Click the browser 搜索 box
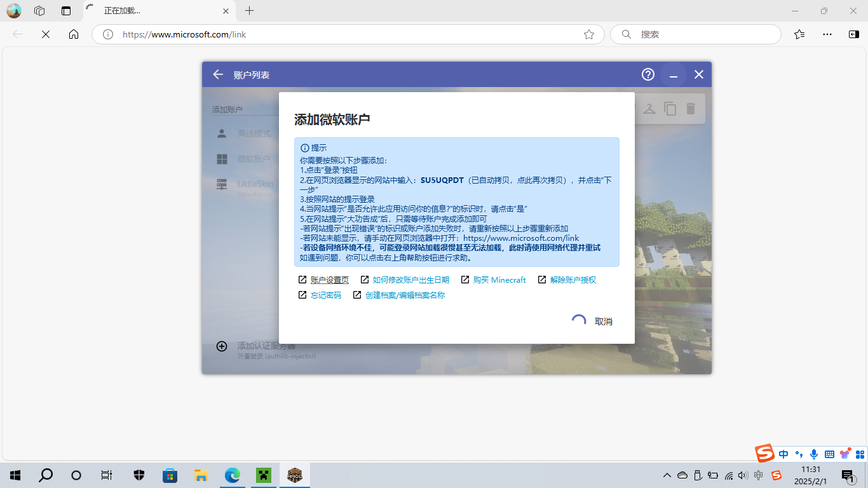This screenshot has height=488, width=868. click(696, 34)
